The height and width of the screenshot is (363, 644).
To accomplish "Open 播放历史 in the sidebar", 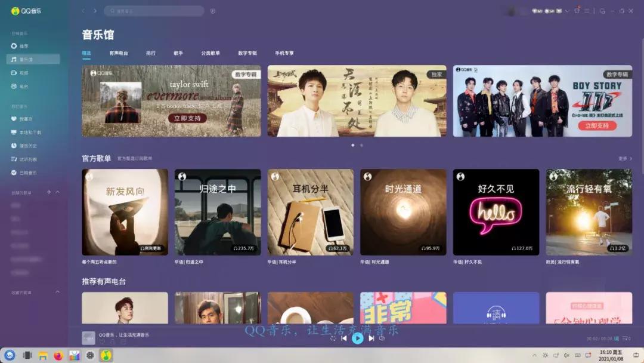I will (x=24, y=146).
